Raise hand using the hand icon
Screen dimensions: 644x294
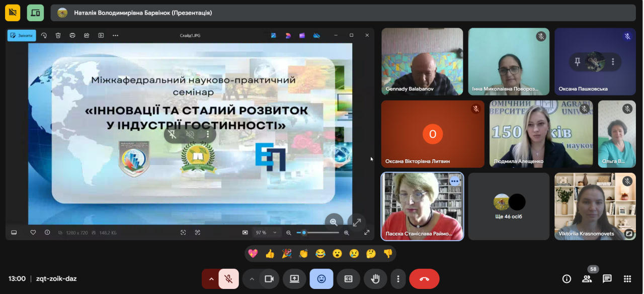[375, 279]
